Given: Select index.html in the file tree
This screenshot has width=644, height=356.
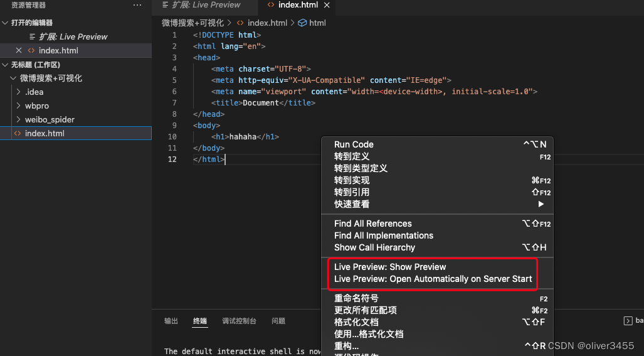Looking at the screenshot, I should [76, 133].
